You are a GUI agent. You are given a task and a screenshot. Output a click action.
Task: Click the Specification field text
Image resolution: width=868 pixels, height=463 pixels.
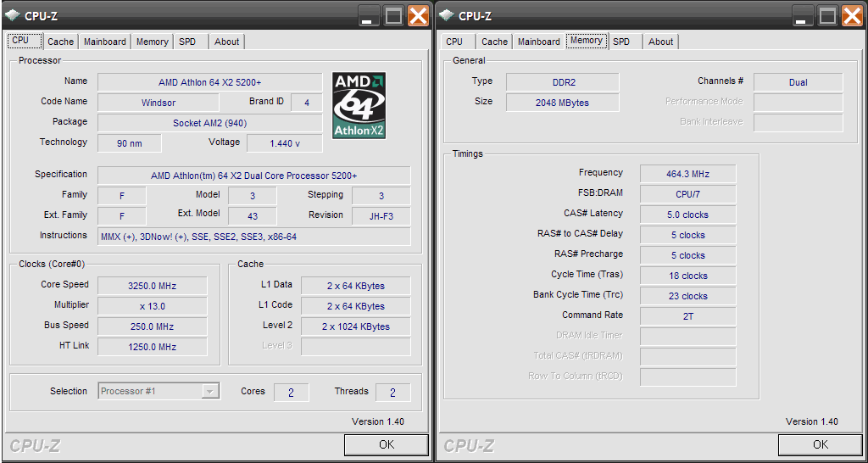[254, 176]
